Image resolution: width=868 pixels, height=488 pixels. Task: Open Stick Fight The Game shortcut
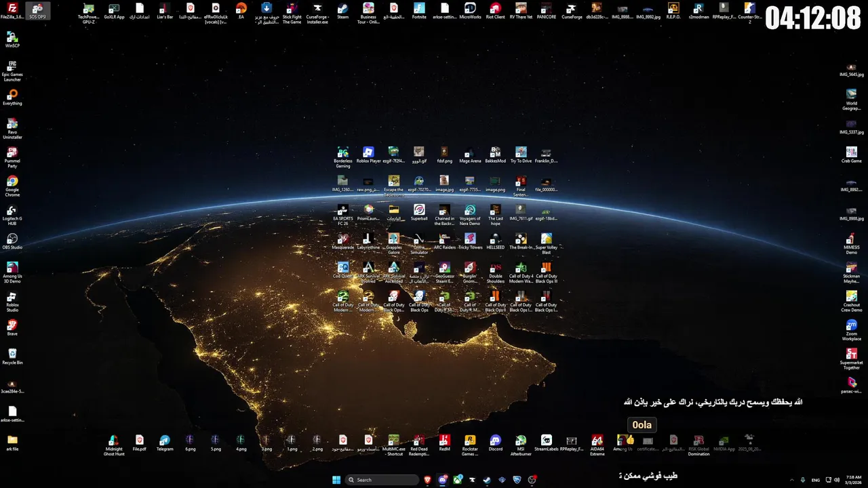pyautogui.click(x=292, y=13)
